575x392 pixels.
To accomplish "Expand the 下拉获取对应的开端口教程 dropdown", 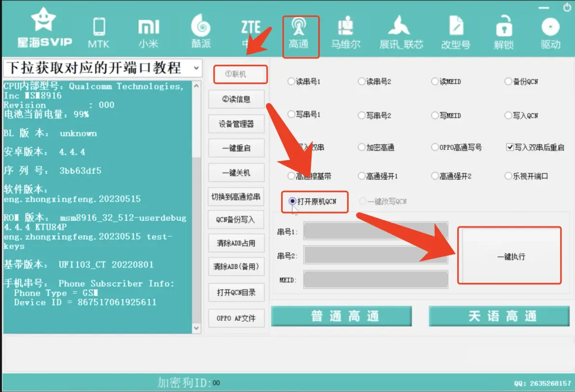I will [196, 68].
